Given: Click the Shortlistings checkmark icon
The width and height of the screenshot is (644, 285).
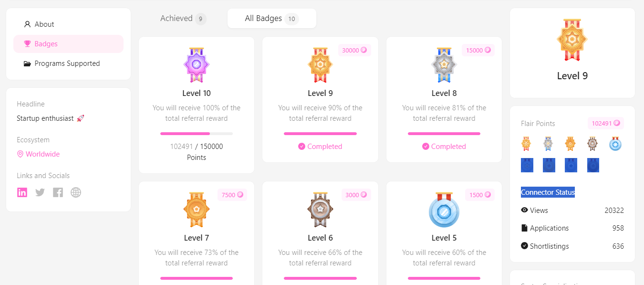Looking at the screenshot, I should tap(523, 246).
